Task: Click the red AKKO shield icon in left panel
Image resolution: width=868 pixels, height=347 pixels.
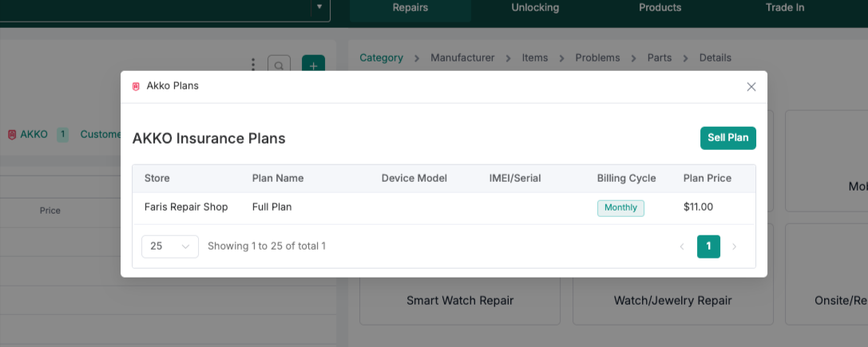Action: pyautogui.click(x=12, y=135)
